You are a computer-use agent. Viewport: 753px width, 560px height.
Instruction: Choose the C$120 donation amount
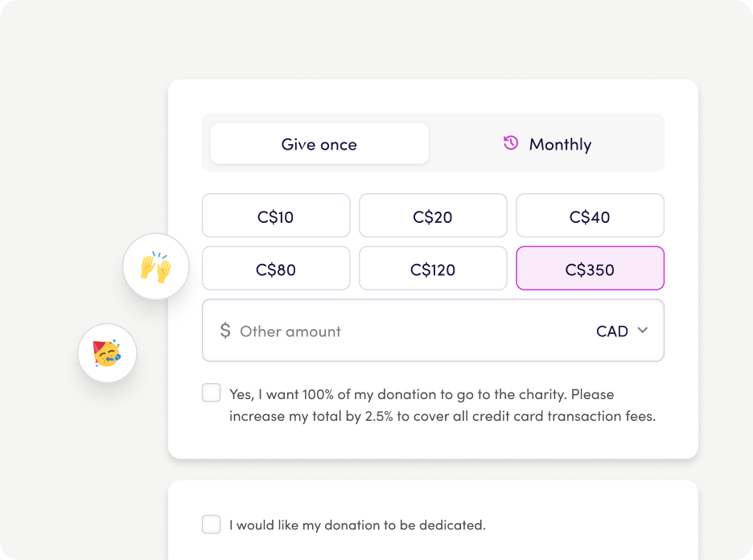[x=433, y=270]
